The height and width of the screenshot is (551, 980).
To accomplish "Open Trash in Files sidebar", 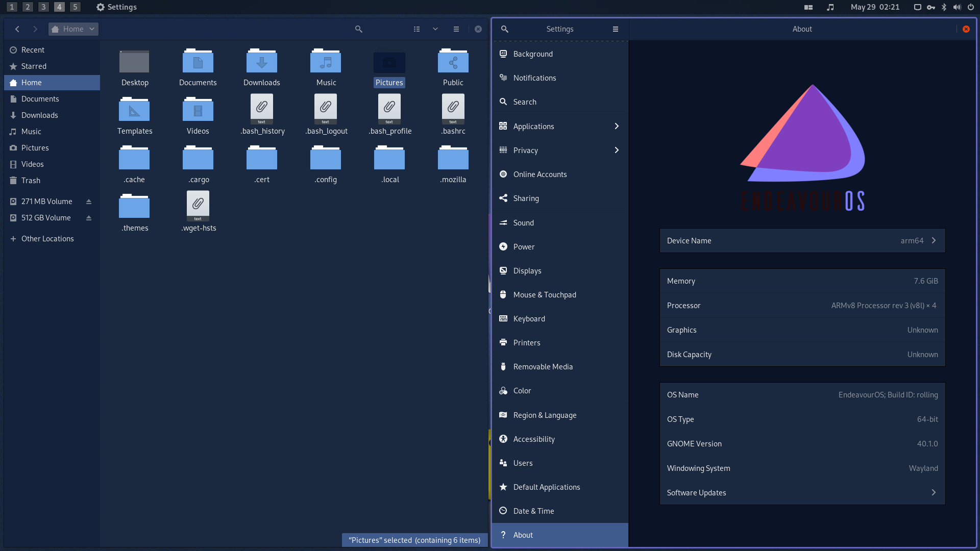I will (52, 181).
